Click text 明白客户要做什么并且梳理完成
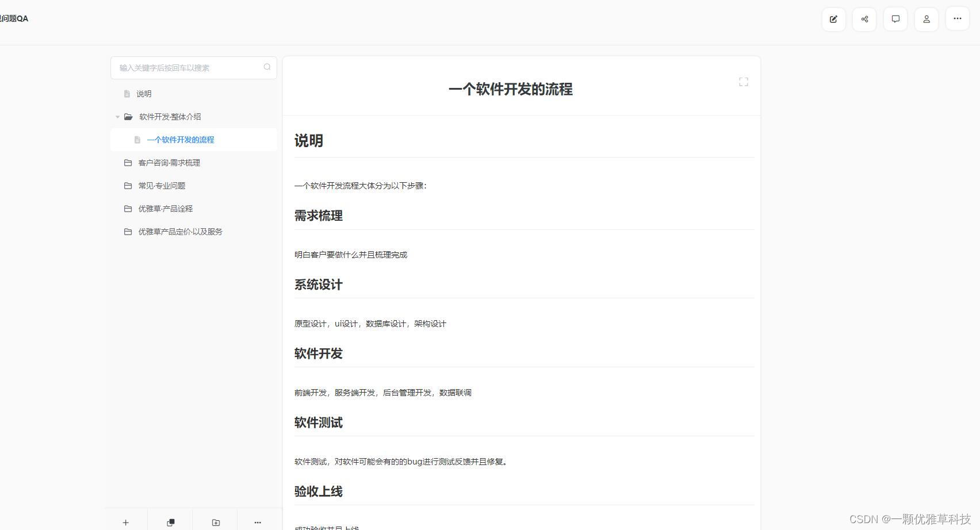The image size is (980, 530). [351, 255]
